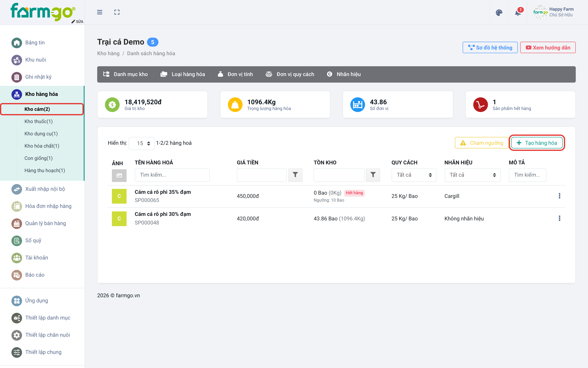Click the Kho hàng breadcrumb link
The image size is (588, 368).
[x=108, y=54]
